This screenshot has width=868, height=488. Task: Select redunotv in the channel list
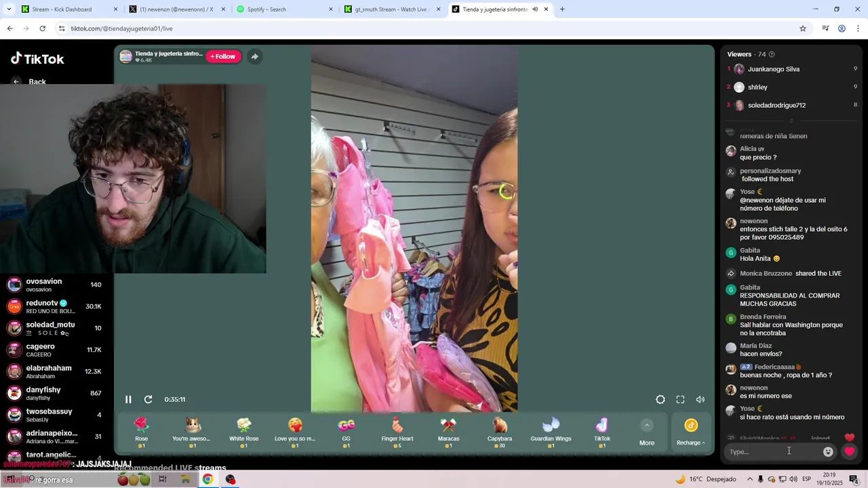point(54,306)
